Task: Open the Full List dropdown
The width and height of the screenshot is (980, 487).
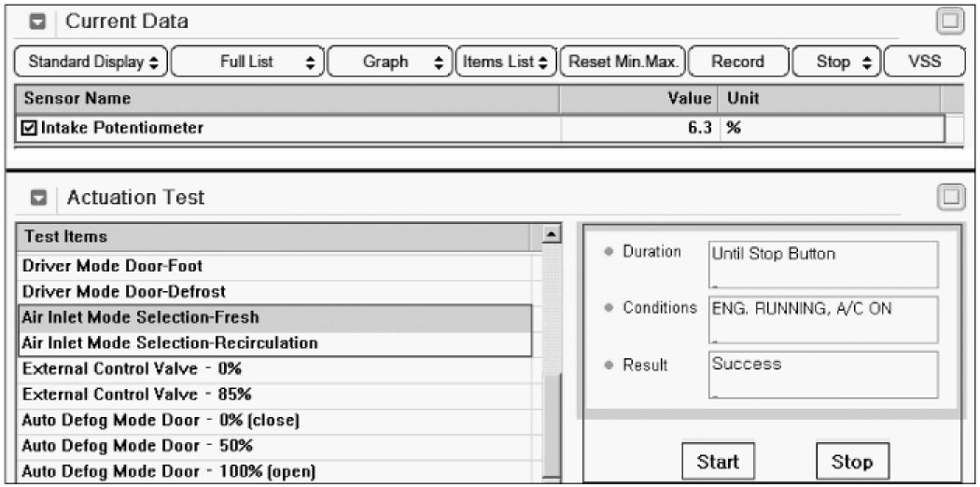Action: tap(246, 63)
